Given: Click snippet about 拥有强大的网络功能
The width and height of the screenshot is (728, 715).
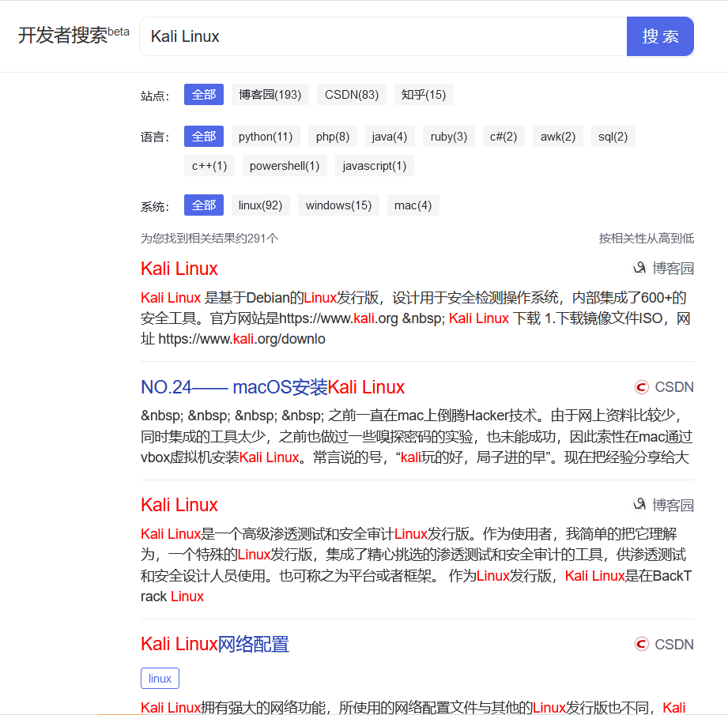Looking at the screenshot, I should 413,707.
